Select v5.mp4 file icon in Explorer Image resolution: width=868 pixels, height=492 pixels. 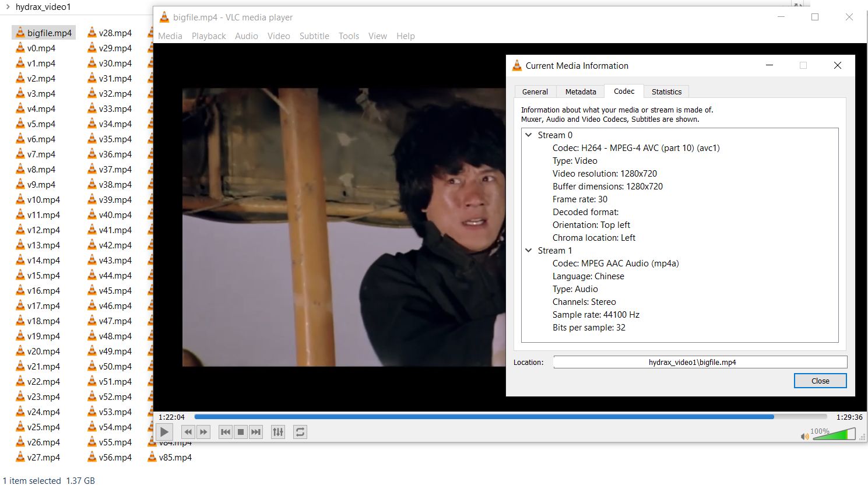pyautogui.click(x=20, y=124)
